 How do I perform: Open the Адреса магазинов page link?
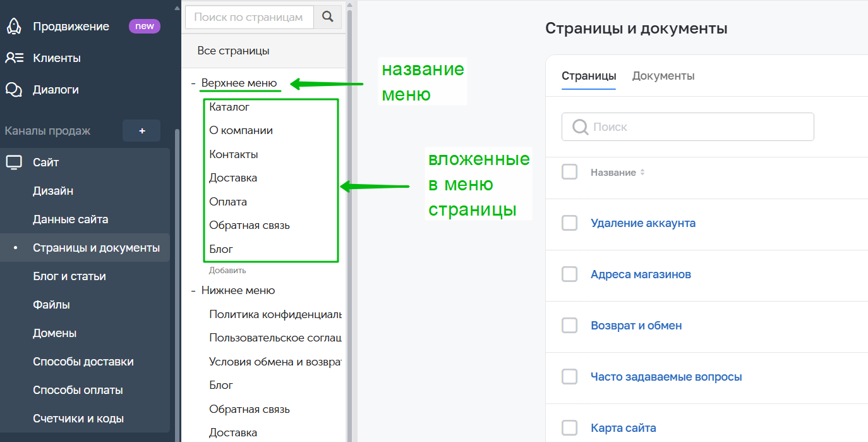pyautogui.click(x=641, y=274)
